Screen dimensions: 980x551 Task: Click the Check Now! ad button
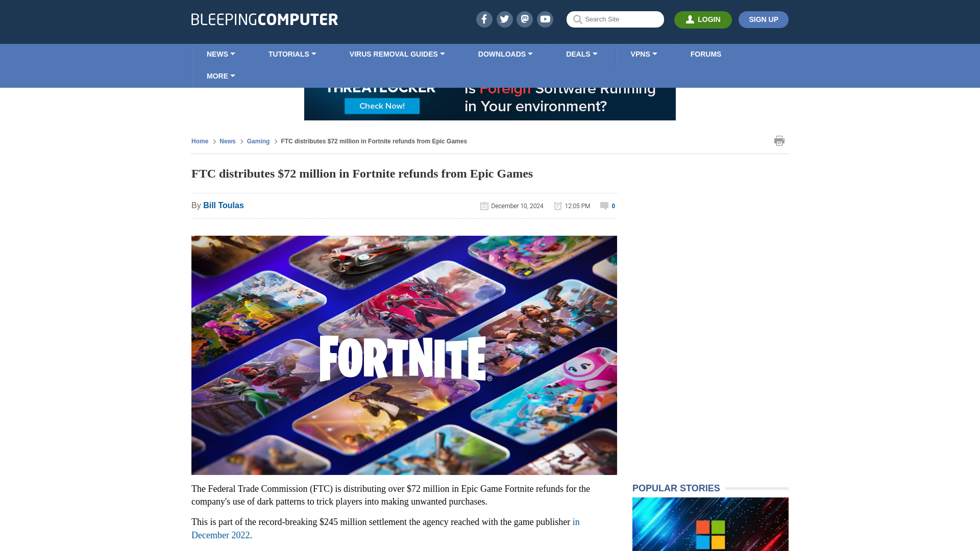click(382, 106)
